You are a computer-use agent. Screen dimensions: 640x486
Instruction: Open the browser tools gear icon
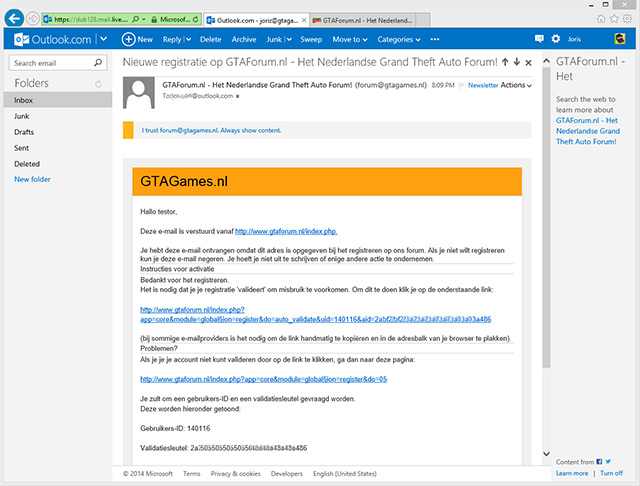click(x=627, y=19)
